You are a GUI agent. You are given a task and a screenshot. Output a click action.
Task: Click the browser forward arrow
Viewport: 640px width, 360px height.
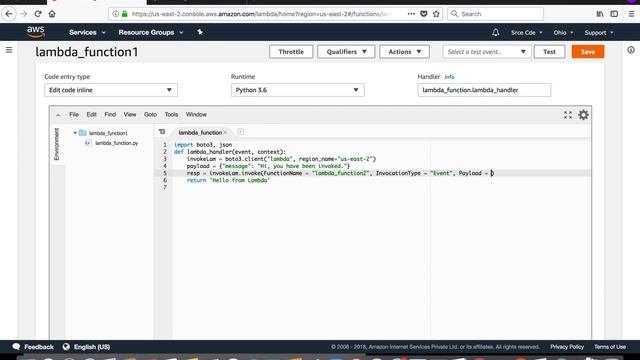point(24,14)
